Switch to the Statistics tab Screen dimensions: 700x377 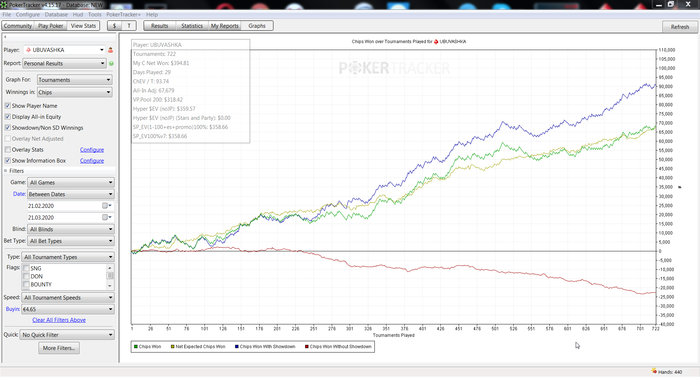coord(192,26)
